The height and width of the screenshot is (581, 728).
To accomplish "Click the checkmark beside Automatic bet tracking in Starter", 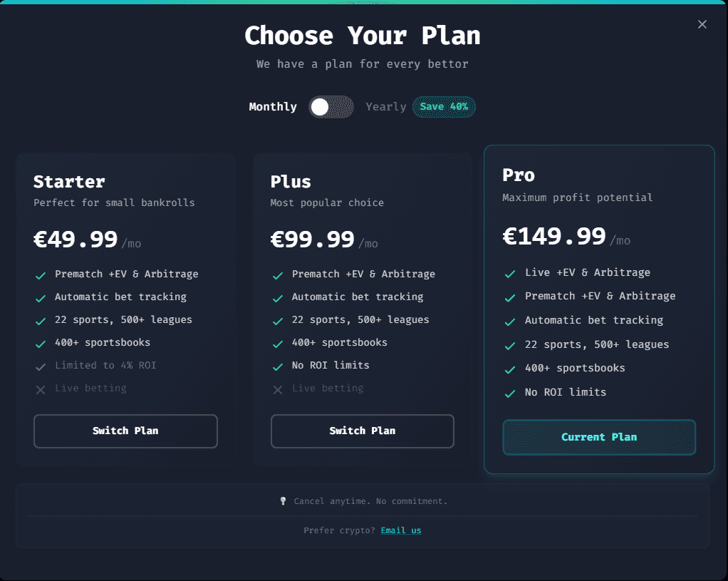I will pos(41,297).
